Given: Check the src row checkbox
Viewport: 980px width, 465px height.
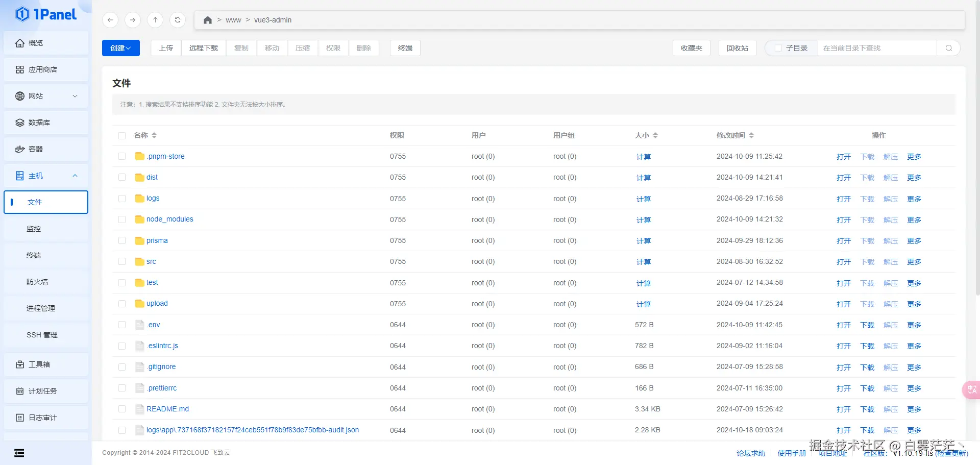Looking at the screenshot, I should pos(122,261).
